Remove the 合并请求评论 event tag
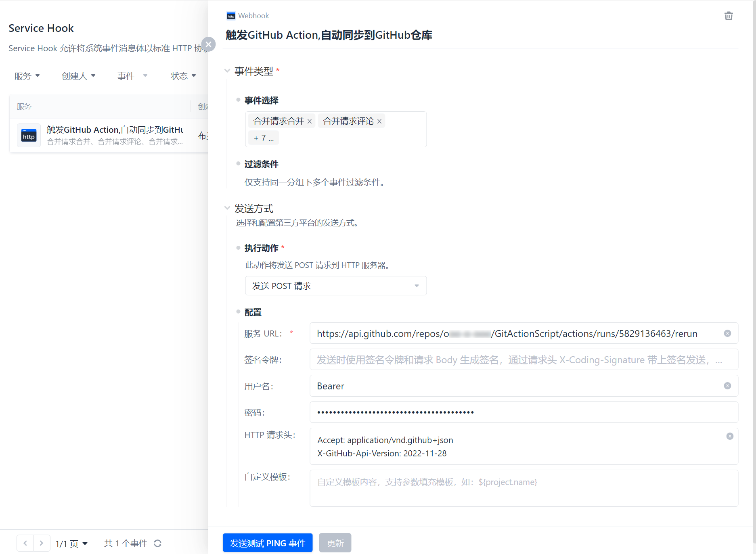 pos(379,121)
